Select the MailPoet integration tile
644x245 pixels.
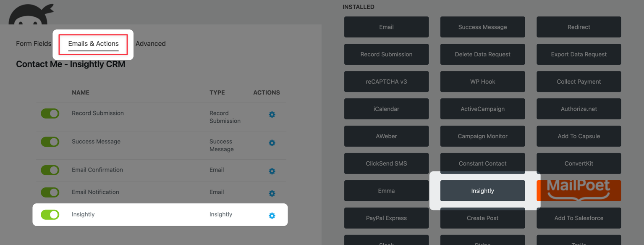(x=579, y=190)
